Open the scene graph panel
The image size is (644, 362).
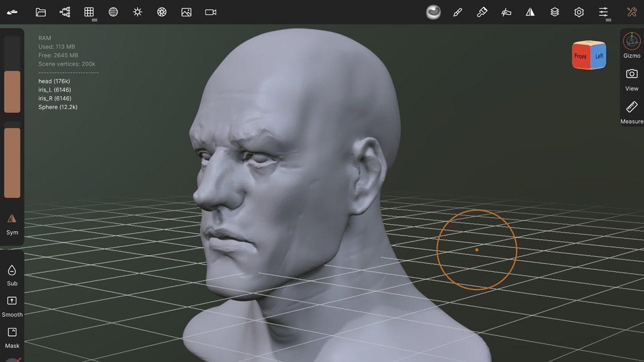pos(65,11)
